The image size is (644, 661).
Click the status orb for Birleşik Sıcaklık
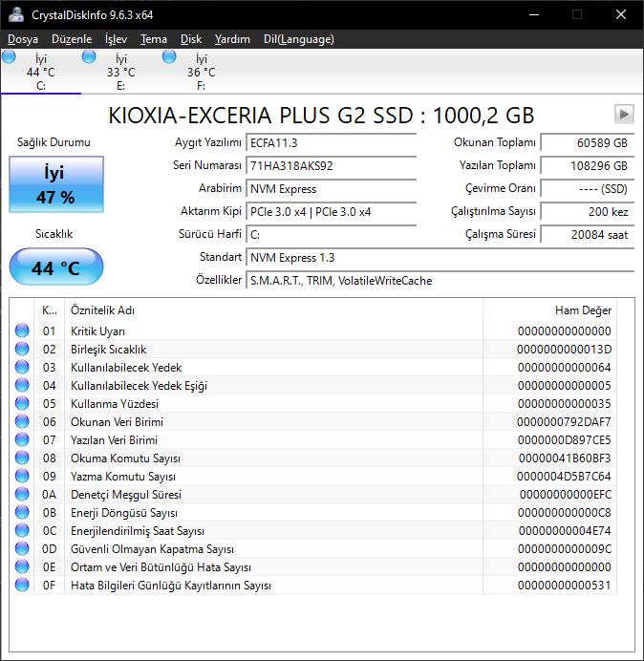pos(22,349)
